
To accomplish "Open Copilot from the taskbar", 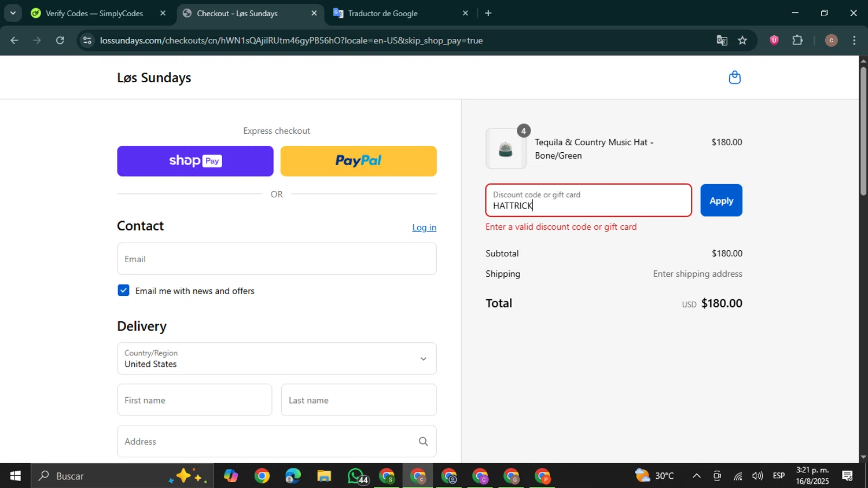I will (x=231, y=476).
